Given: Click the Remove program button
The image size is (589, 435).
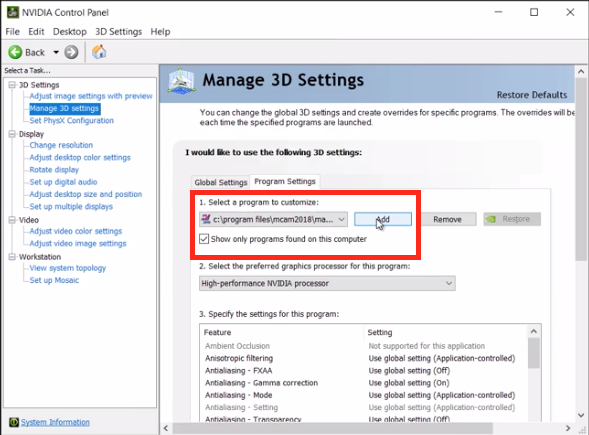Looking at the screenshot, I should pyautogui.click(x=447, y=219).
